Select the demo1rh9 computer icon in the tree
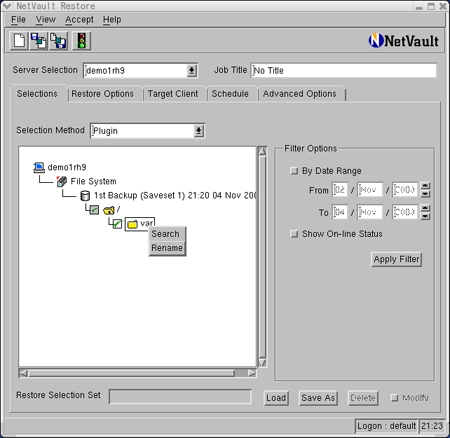 (x=39, y=167)
